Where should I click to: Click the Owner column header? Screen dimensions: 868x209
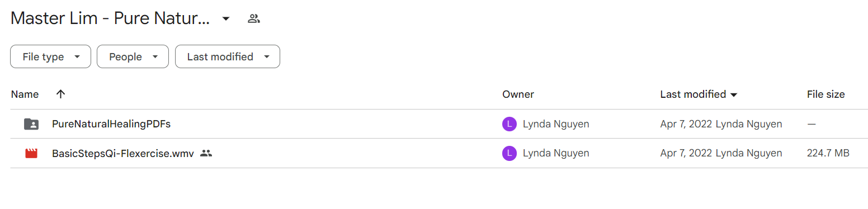click(518, 94)
